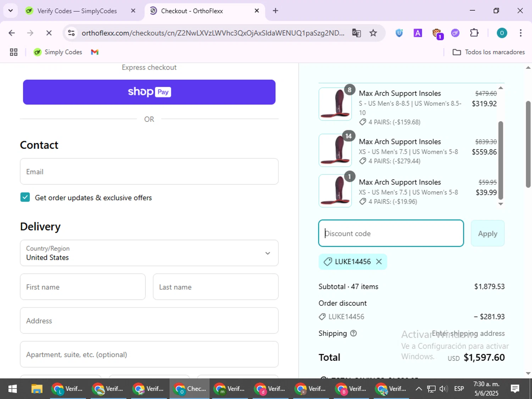Screen dimensions: 532x399
Task: Click the page vertical scrollbar thumb
Action: tap(528, 144)
